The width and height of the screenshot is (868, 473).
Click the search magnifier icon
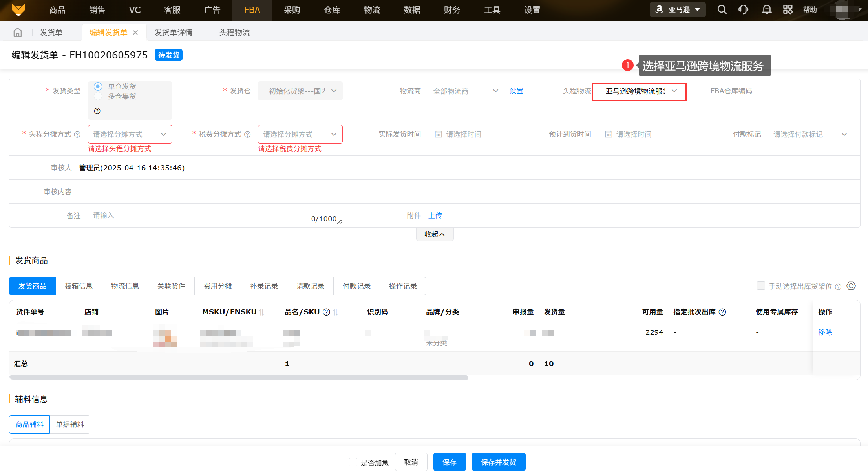click(722, 10)
